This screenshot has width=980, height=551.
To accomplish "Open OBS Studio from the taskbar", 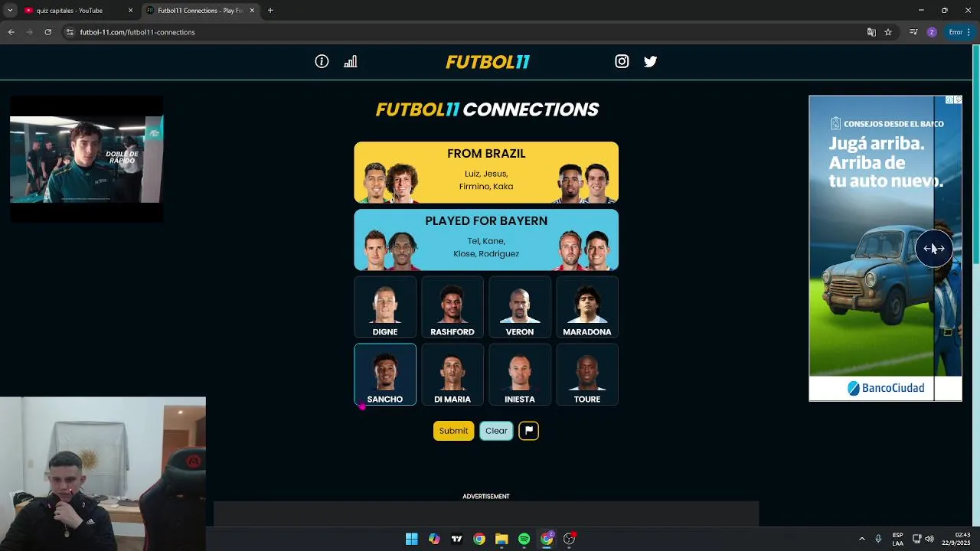I will (569, 539).
